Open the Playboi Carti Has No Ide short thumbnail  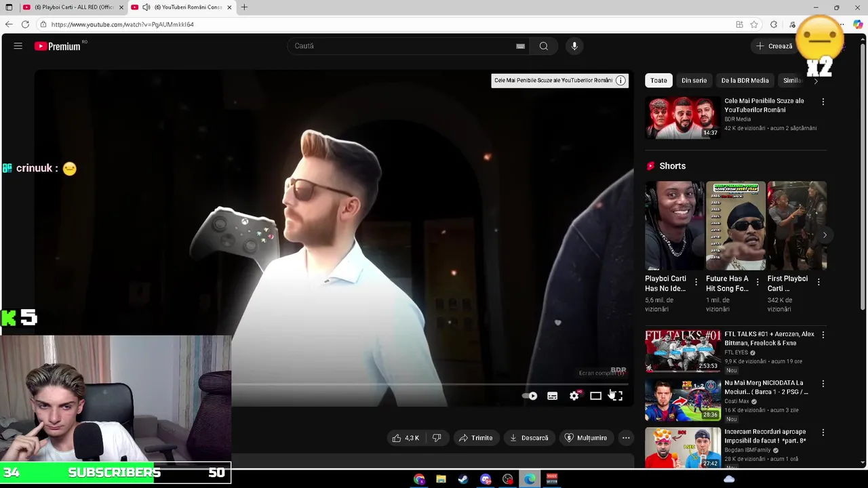tap(674, 226)
